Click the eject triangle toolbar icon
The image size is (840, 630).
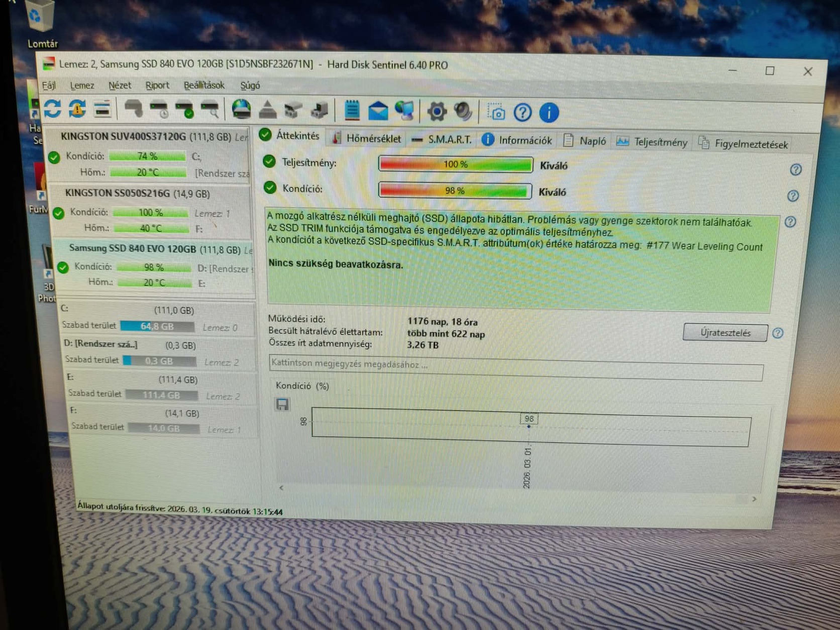click(x=267, y=110)
